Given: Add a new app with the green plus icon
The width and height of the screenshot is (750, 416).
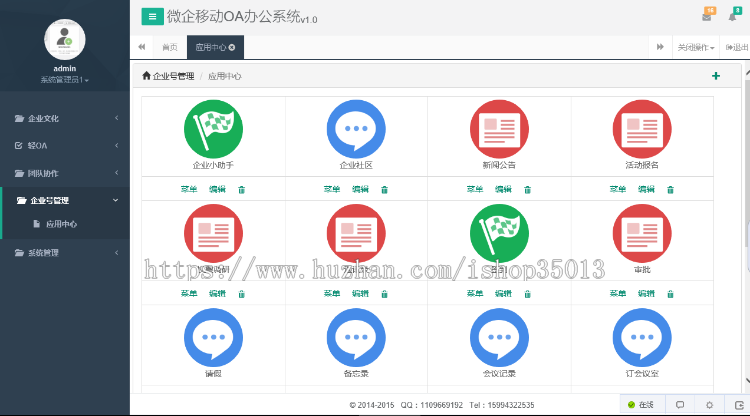Looking at the screenshot, I should [716, 76].
